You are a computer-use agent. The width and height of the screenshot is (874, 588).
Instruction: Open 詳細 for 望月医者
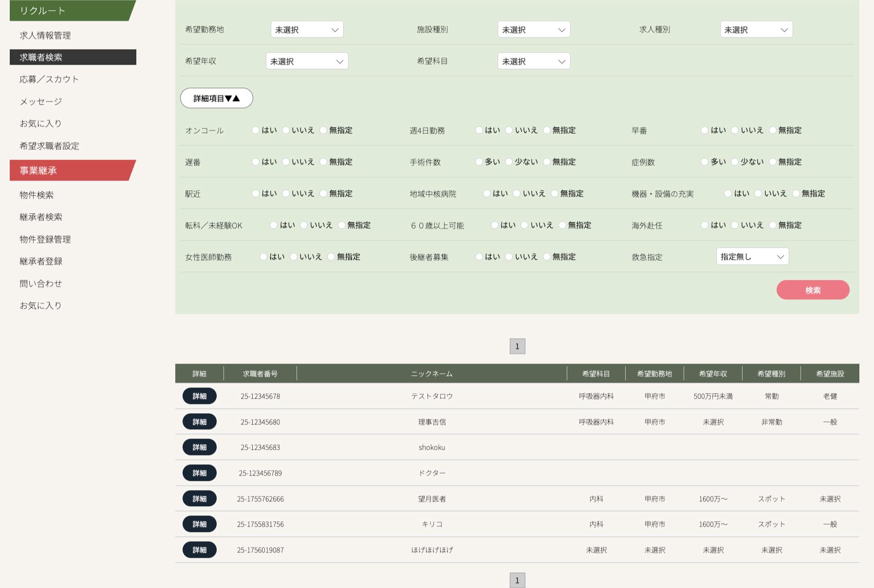[200, 499]
